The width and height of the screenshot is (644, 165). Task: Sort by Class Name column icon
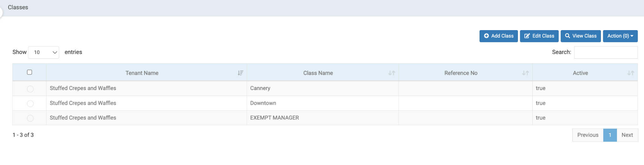(391, 73)
